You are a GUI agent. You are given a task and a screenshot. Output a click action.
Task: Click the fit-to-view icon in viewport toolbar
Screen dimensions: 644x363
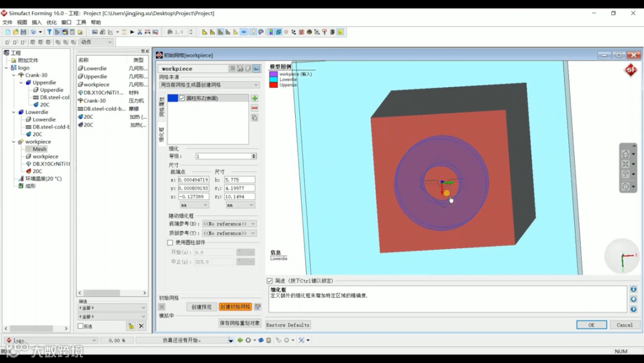click(x=626, y=164)
